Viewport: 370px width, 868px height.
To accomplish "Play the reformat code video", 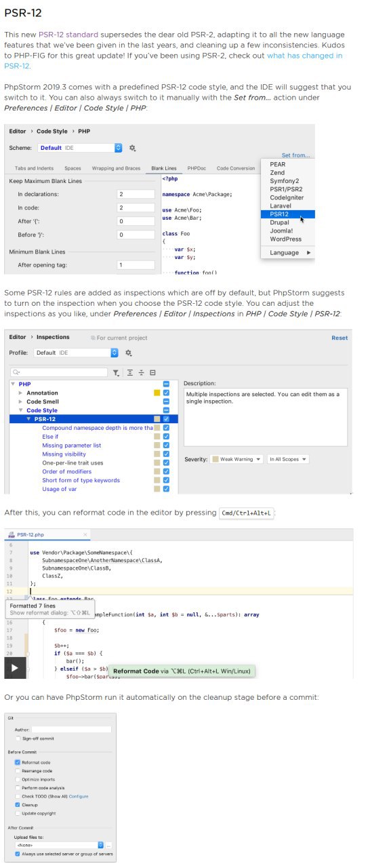I will [15, 668].
